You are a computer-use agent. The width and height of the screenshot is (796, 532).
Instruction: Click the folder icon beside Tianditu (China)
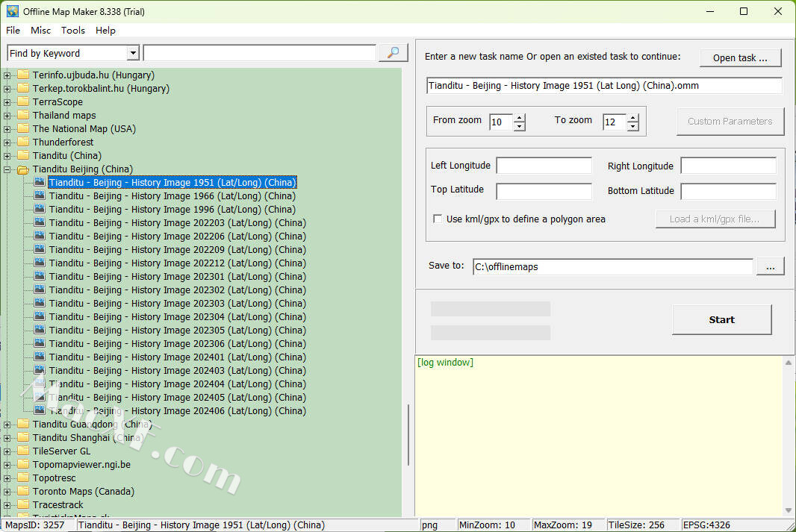coord(23,156)
